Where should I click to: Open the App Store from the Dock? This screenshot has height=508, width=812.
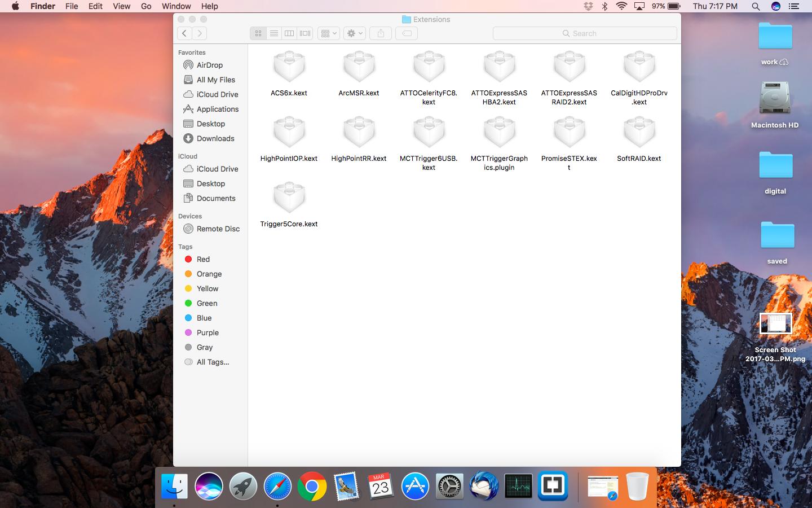pyautogui.click(x=415, y=486)
